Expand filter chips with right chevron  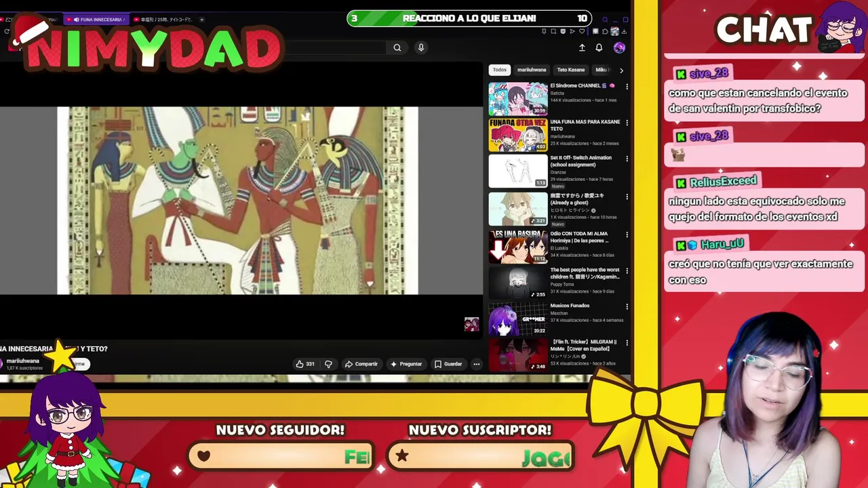[x=621, y=70]
